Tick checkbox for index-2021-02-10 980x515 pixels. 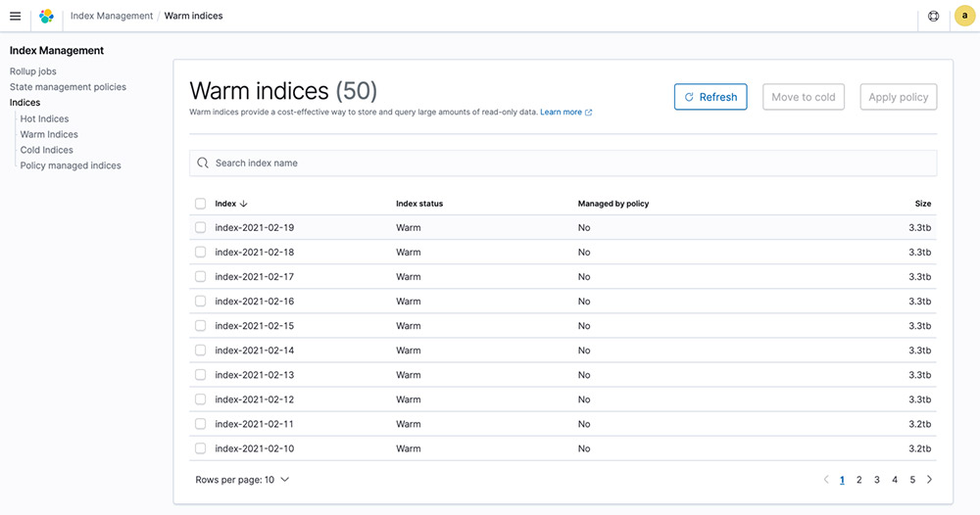pos(200,448)
